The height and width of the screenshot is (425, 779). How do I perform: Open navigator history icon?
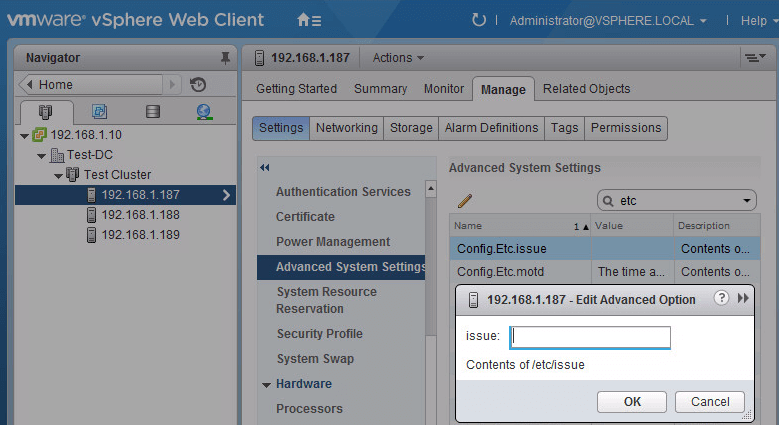pyautogui.click(x=198, y=85)
